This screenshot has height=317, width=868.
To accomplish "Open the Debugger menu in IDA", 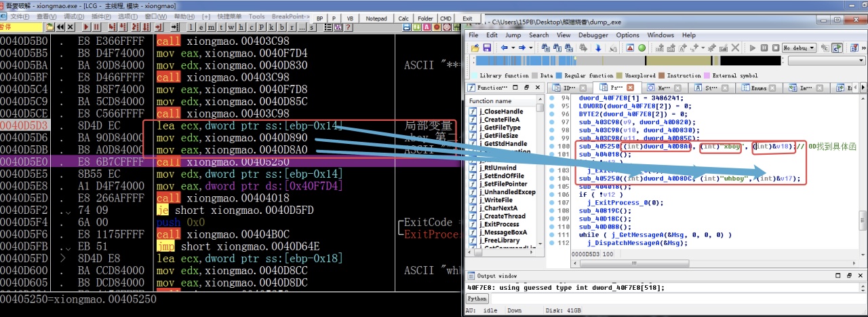I will point(593,35).
